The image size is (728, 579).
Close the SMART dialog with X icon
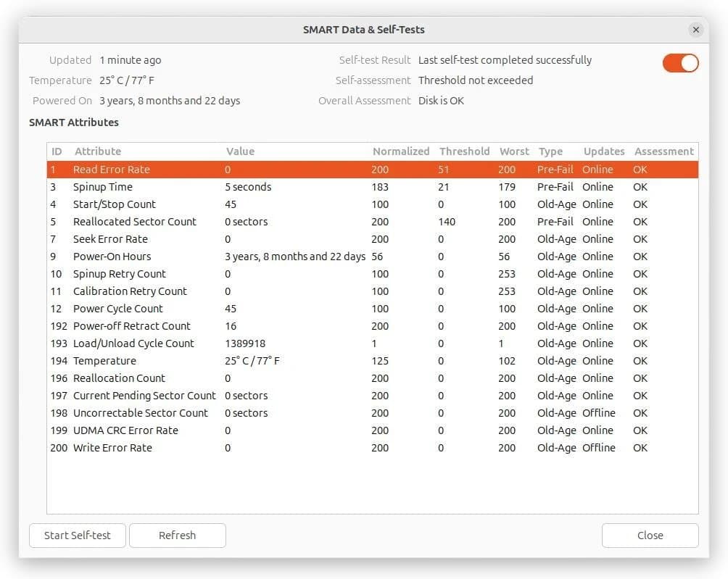point(695,30)
